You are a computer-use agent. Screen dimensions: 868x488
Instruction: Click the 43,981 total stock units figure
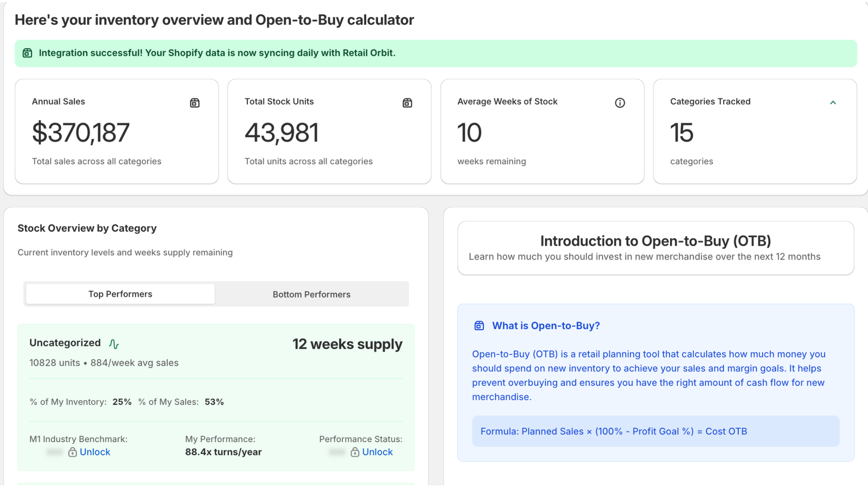pos(282,133)
